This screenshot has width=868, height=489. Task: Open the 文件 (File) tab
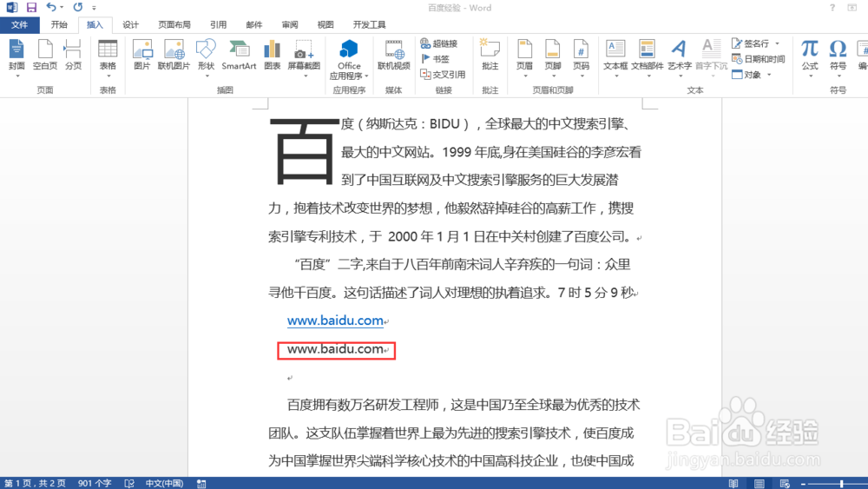tap(19, 25)
